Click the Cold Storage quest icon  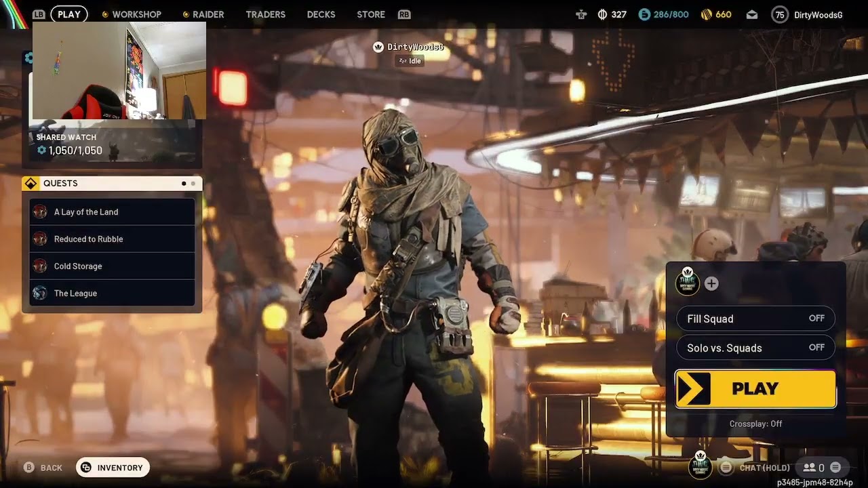pyautogui.click(x=40, y=266)
